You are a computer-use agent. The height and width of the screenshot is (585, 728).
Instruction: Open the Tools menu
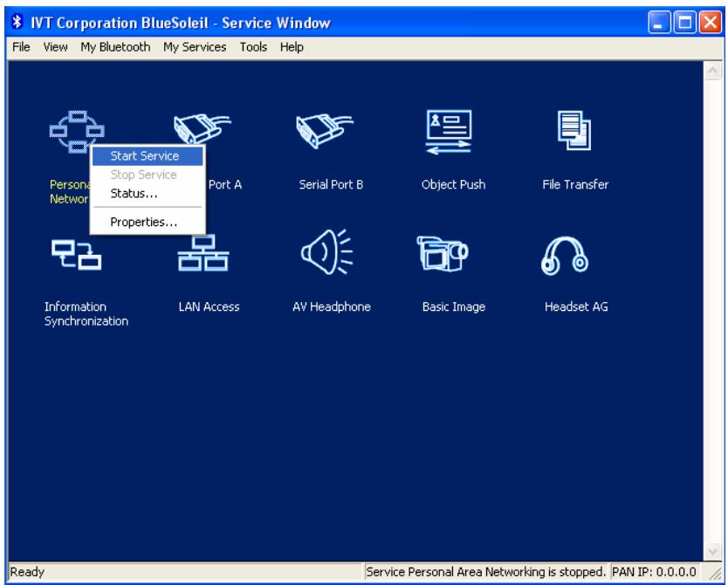pos(253,47)
